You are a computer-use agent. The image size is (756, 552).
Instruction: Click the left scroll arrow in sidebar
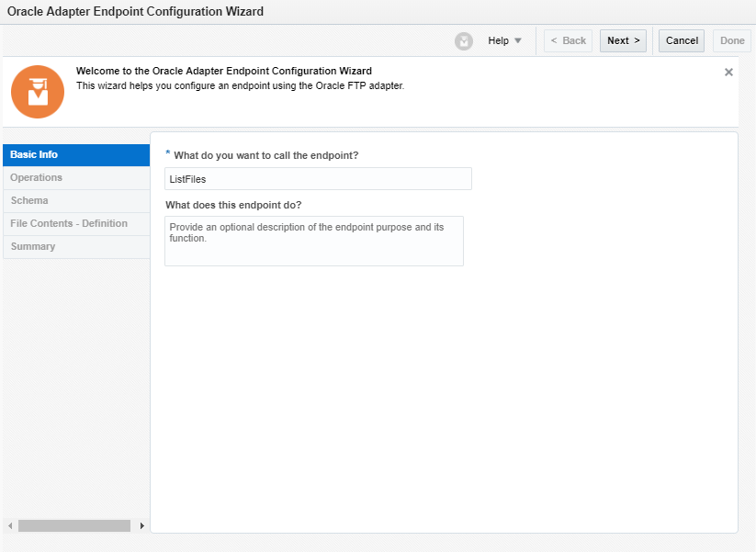pyautogui.click(x=10, y=526)
